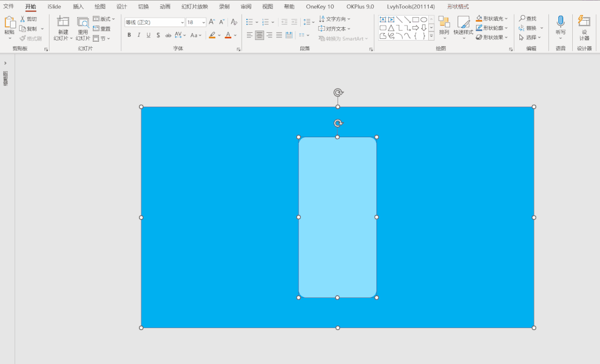Open the File (文件) menu
The image size is (600, 364).
click(x=8, y=7)
